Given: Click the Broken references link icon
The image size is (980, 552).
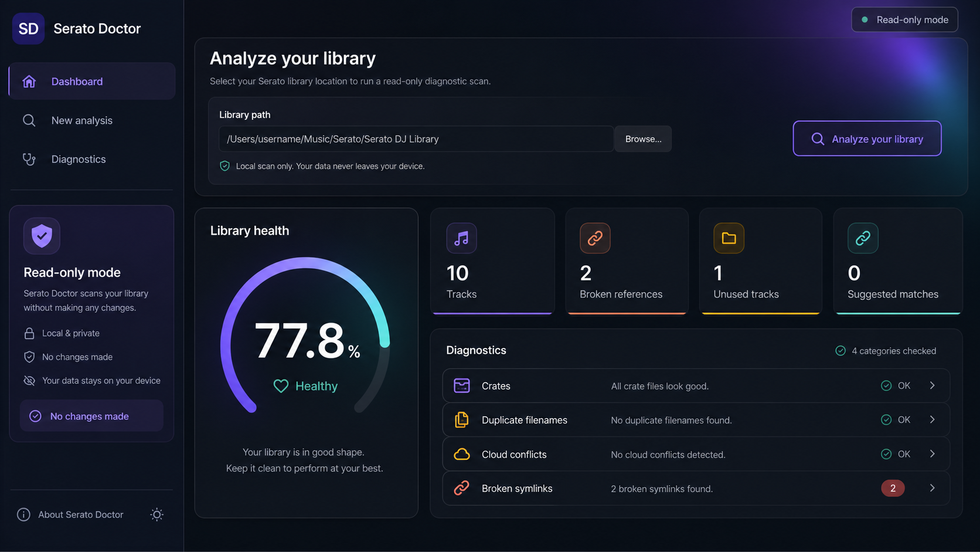Looking at the screenshot, I should click(x=595, y=238).
